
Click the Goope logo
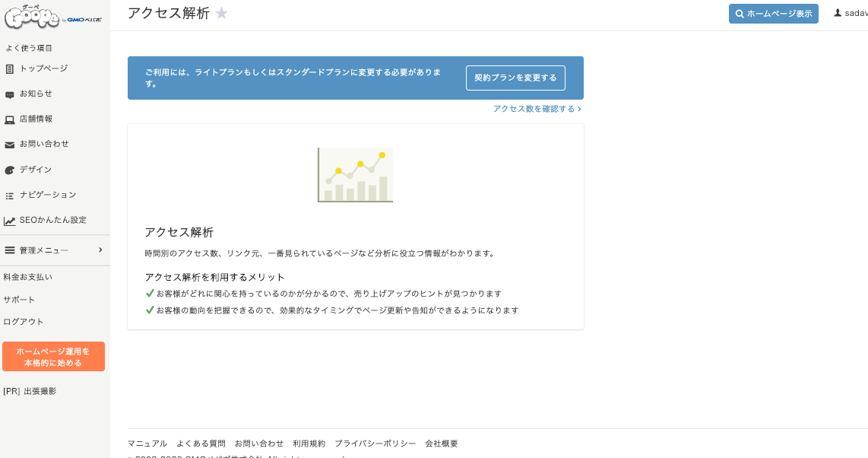click(52, 17)
